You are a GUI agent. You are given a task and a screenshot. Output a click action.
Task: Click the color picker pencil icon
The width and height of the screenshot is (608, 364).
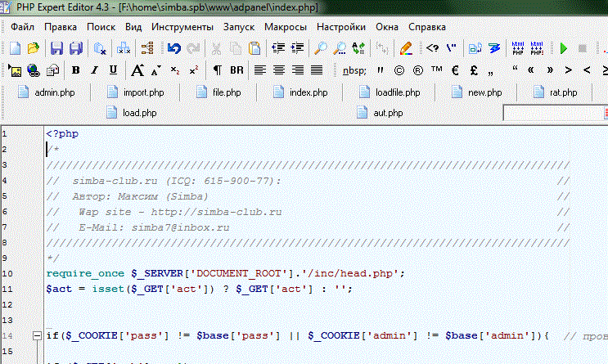click(405, 48)
